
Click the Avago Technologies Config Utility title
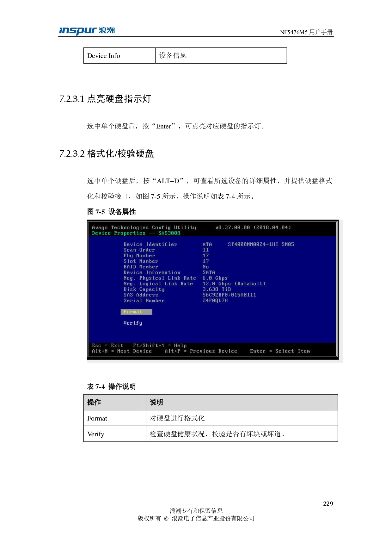coord(144,228)
